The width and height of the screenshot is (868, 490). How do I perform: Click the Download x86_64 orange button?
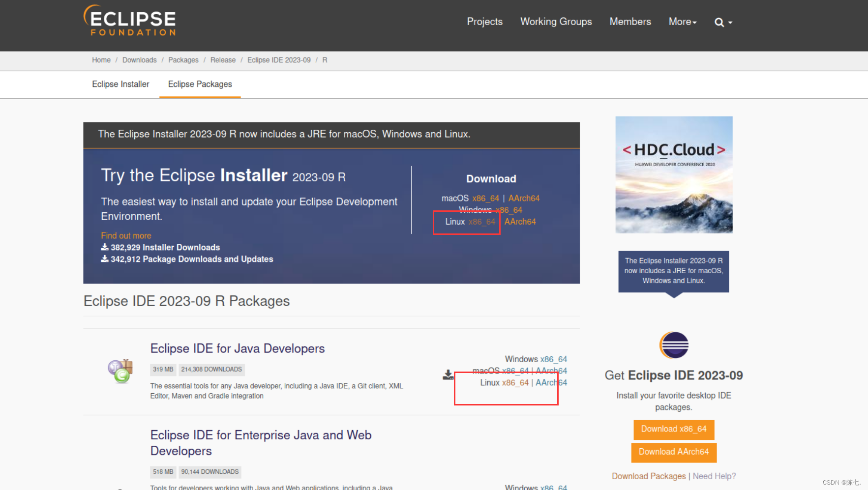click(x=674, y=429)
